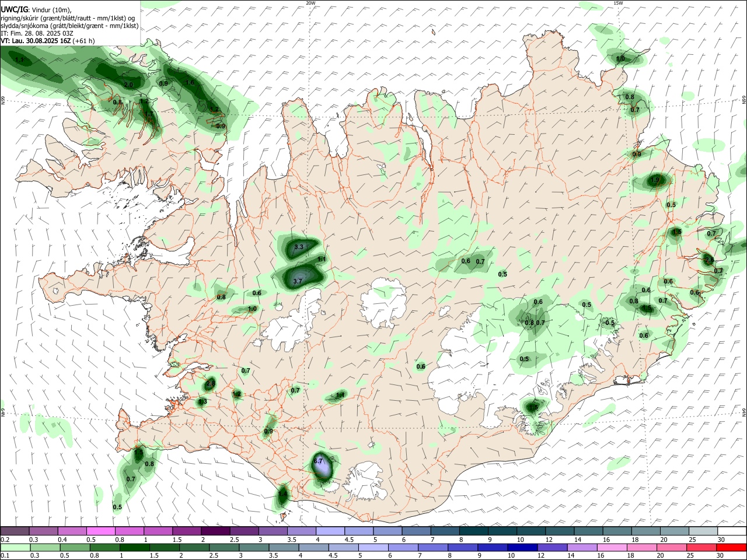Select the darkest purple swatch above label 2
The height and width of the screenshot is (560, 747).
click(215, 531)
